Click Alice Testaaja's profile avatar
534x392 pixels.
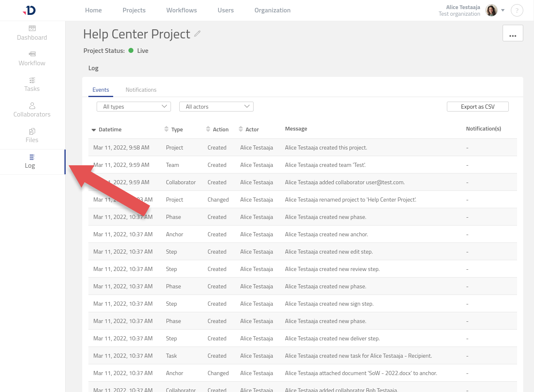point(491,10)
